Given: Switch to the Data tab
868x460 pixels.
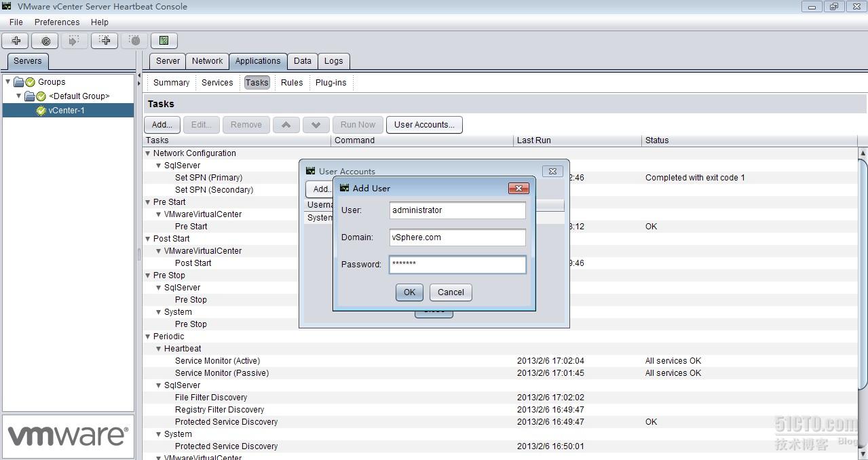Looking at the screenshot, I should (303, 61).
